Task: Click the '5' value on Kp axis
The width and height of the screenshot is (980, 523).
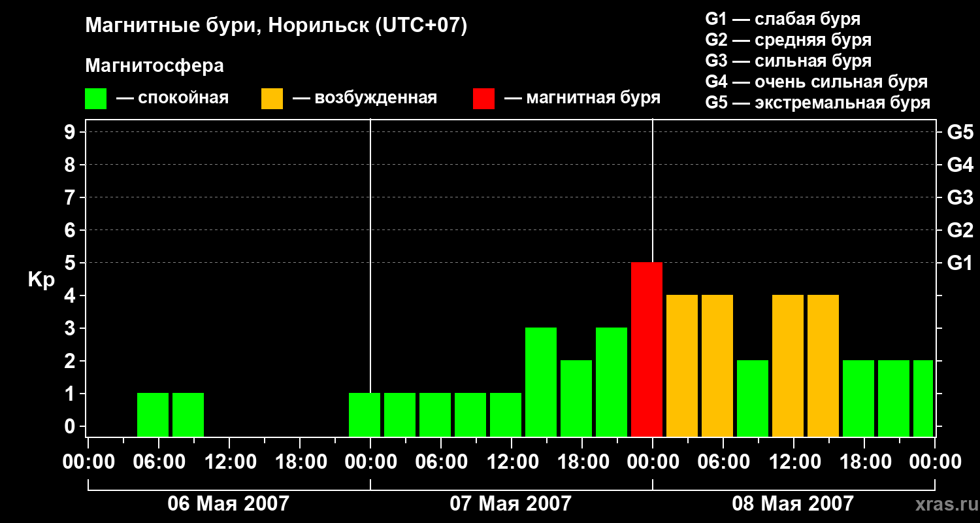Action: (x=71, y=263)
